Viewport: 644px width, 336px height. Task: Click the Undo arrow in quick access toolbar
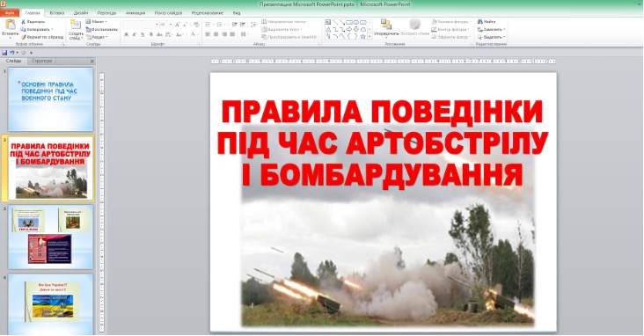[12, 53]
